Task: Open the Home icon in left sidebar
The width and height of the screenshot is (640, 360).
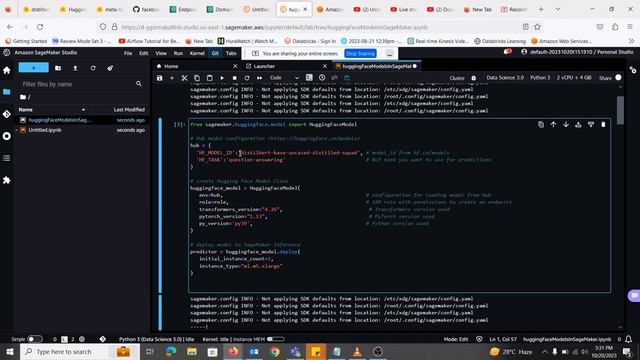Action: point(7,70)
